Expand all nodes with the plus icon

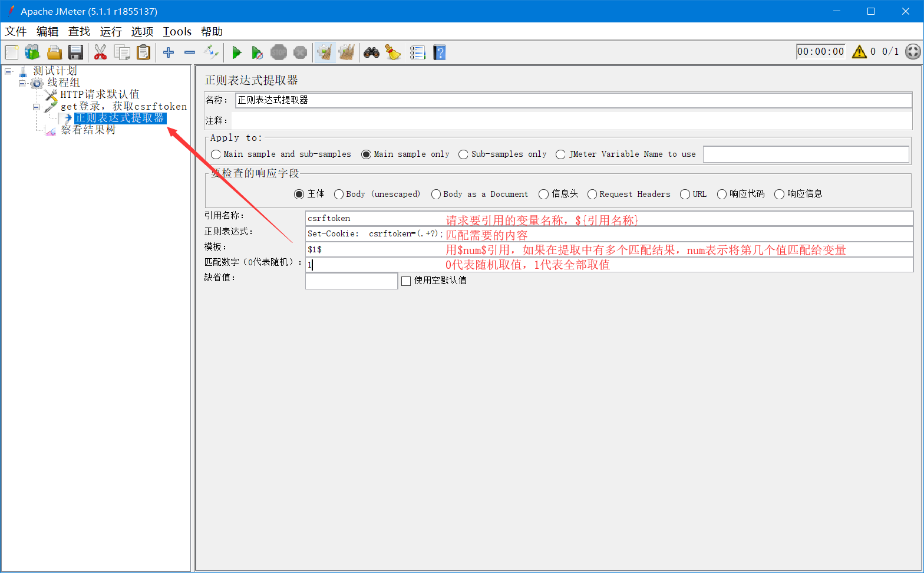[169, 52]
